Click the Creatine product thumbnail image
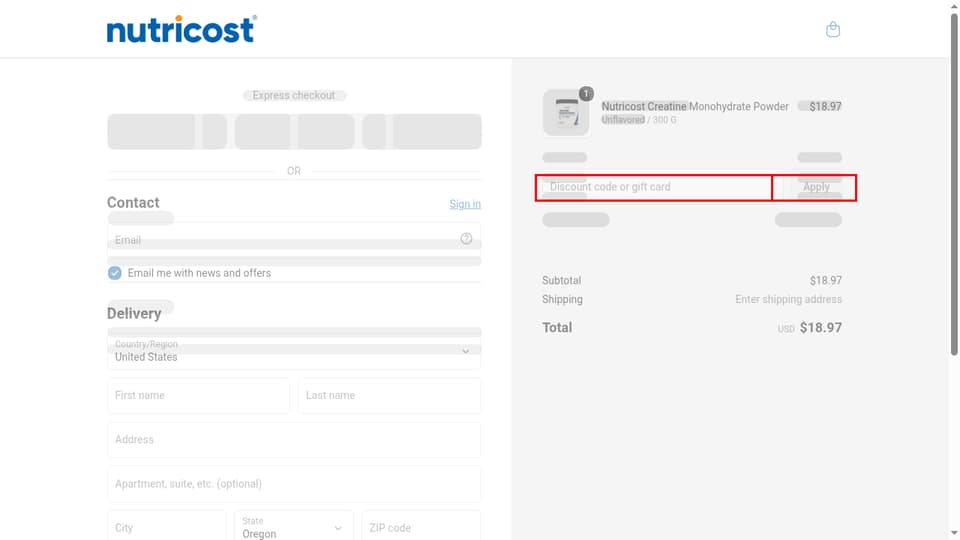Screen dimensions: 960x540 coord(566,113)
